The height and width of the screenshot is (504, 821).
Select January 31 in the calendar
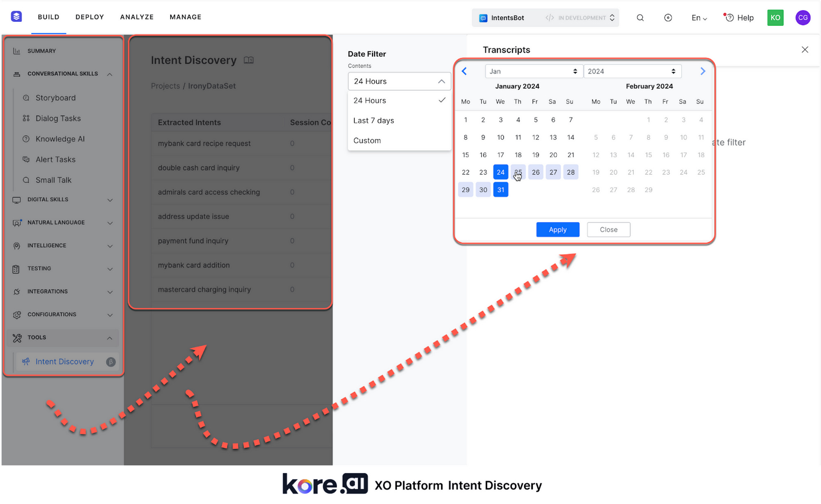click(500, 190)
